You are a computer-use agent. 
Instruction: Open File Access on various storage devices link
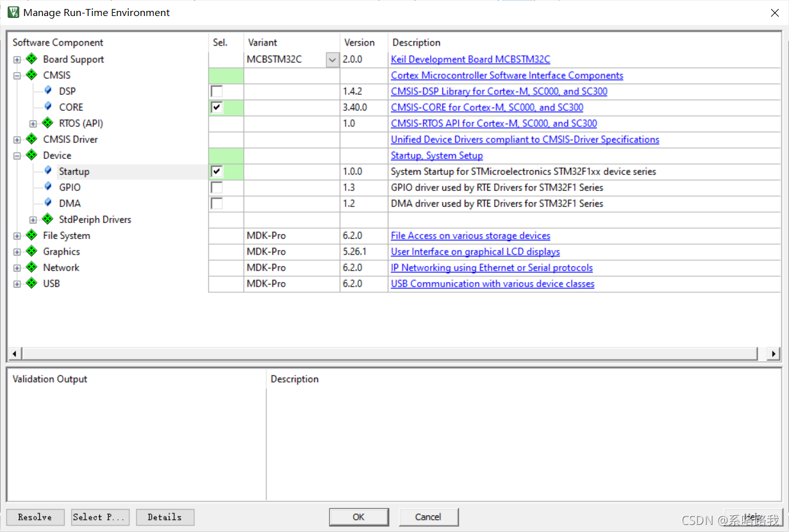470,235
